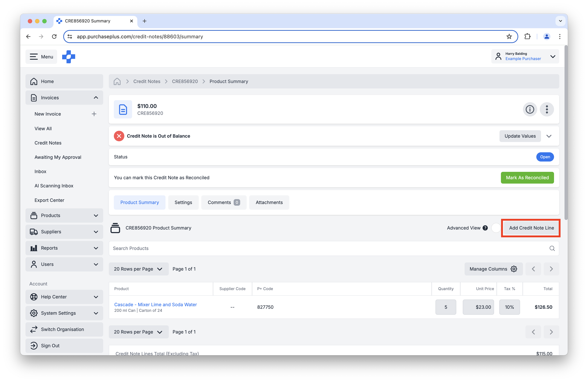588x382 pixels.
Task: Click the Home sidebar item
Action: click(64, 81)
